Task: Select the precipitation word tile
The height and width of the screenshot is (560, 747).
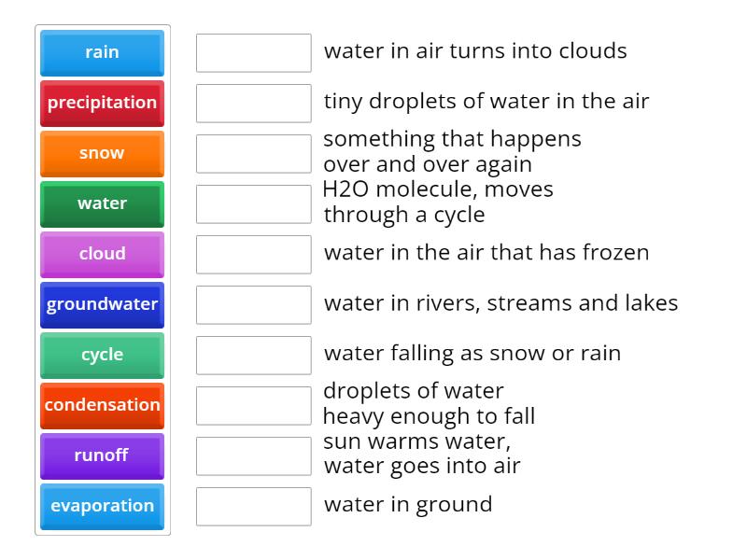Action: tap(102, 104)
